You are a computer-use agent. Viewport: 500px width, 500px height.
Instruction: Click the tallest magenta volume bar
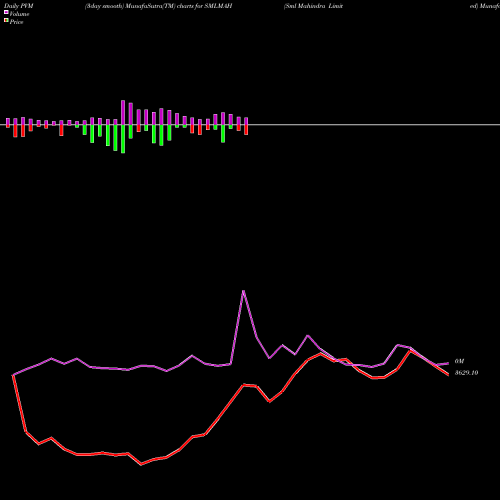pyautogui.click(x=123, y=113)
